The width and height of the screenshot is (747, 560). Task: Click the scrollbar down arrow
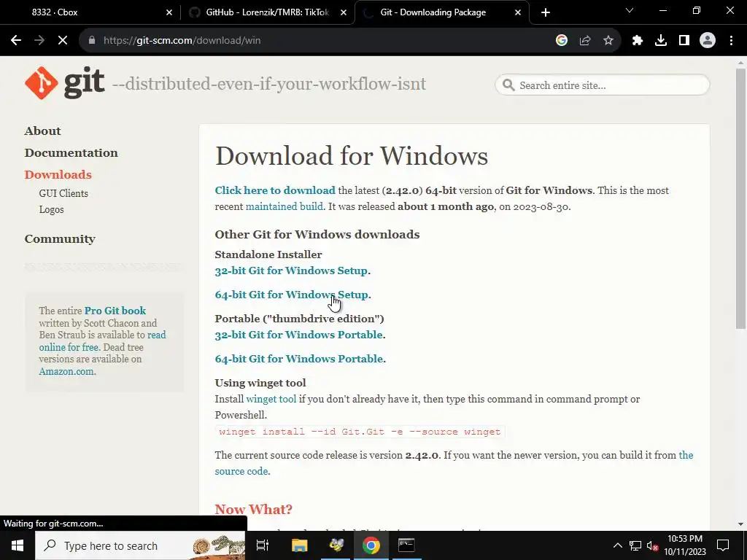click(740, 525)
